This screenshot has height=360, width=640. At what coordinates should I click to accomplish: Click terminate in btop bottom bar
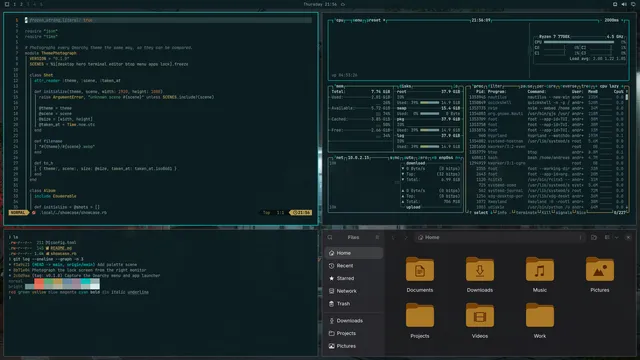[x=526, y=213]
